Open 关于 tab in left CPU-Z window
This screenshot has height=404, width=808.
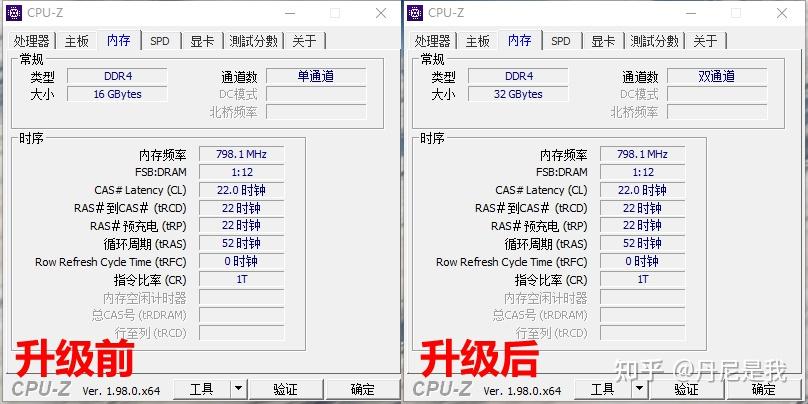pyautogui.click(x=304, y=41)
